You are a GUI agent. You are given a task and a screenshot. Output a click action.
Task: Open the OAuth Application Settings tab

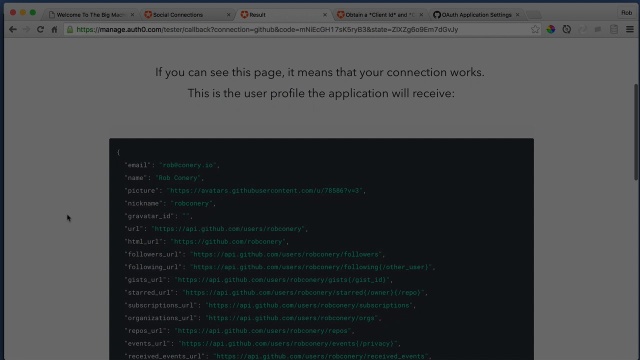475,15
